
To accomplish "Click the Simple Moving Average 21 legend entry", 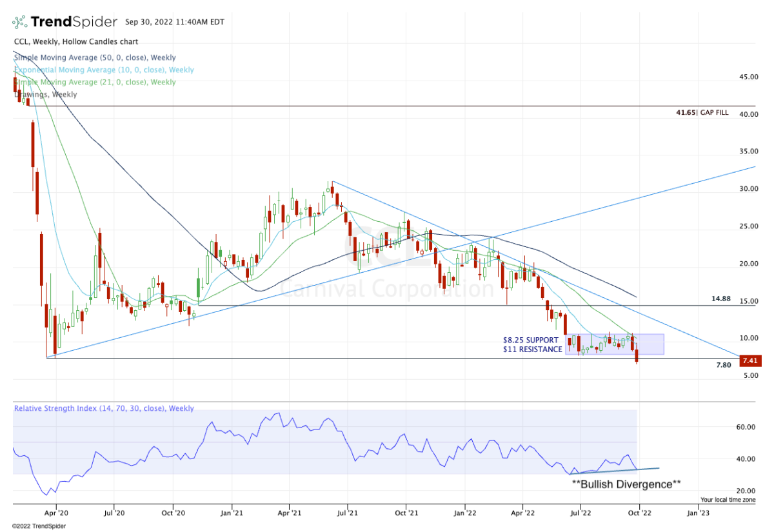I will pyautogui.click(x=94, y=83).
